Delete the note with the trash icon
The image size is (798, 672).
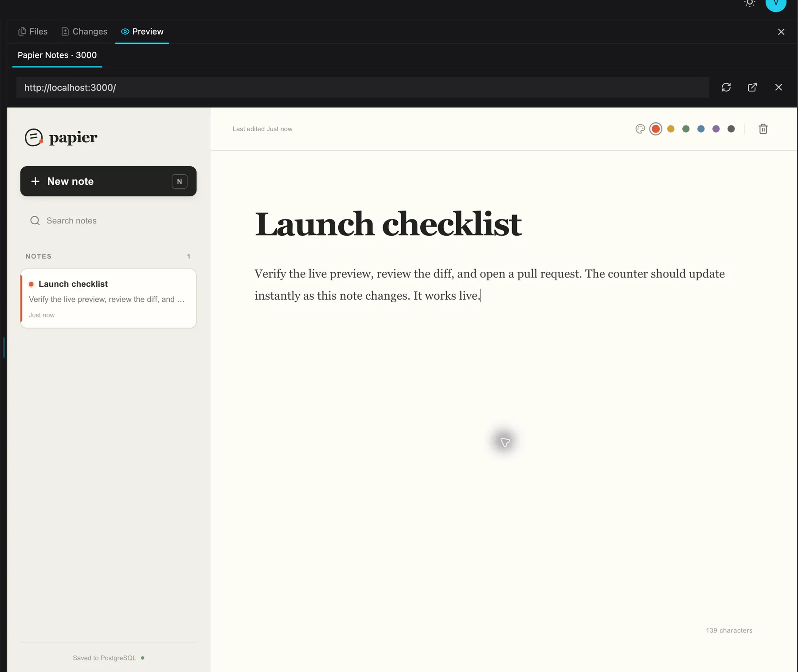763,129
